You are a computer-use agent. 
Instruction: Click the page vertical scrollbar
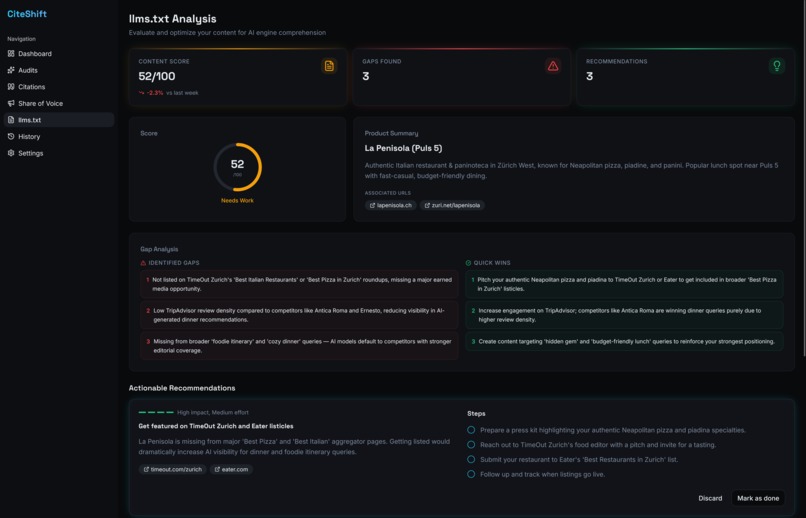[x=804, y=177]
